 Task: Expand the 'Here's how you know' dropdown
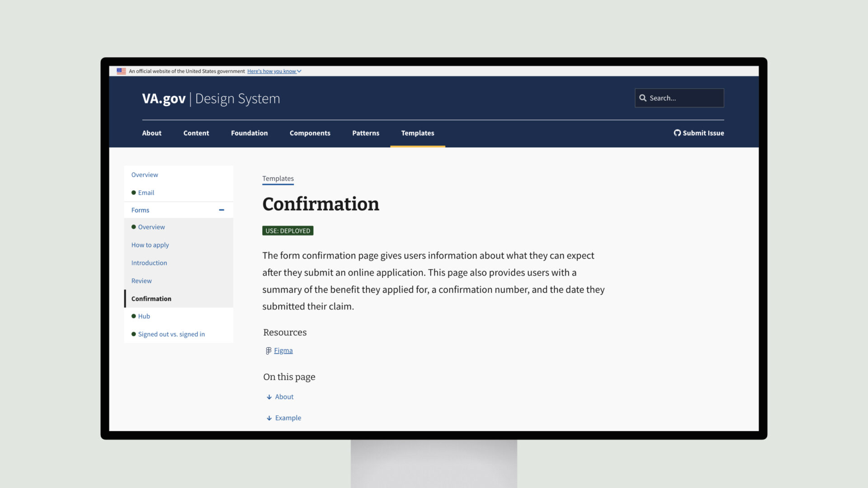[x=274, y=71]
